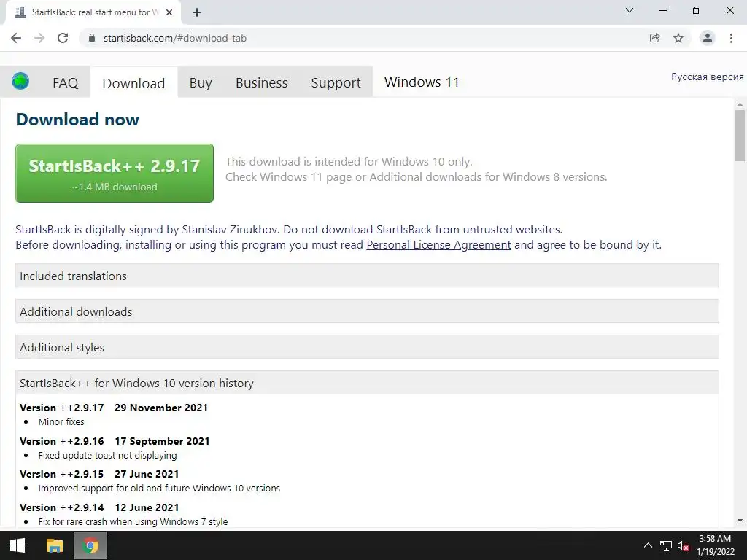Viewport: 747px width, 560px height.
Task: Open the Buy tab
Action: coord(201,83)
